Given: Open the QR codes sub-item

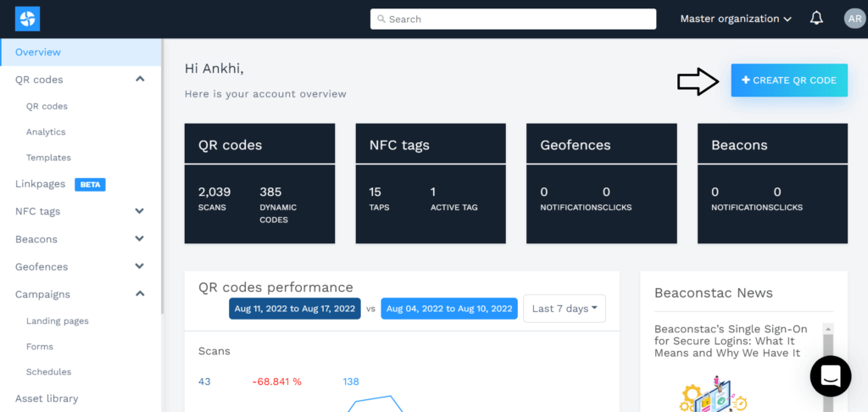Looking at the screenshot, I should pyautogui.click(x=47, y=106).
